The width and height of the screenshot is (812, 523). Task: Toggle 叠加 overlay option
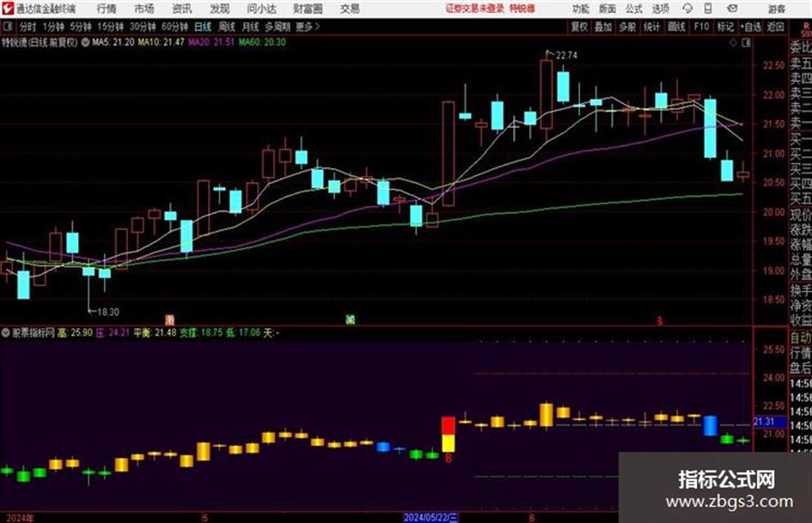click(603, 27)
